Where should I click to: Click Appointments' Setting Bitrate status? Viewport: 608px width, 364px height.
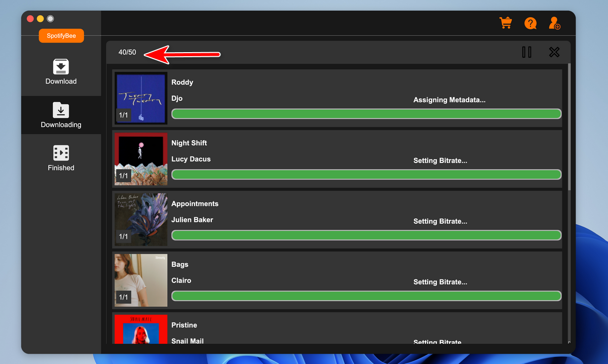point(440,221)
